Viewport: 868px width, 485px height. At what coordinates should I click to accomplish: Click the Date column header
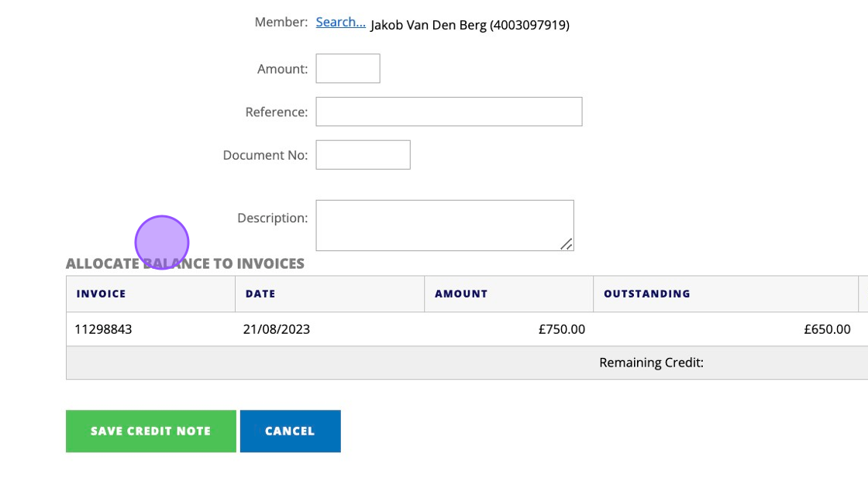[260, 294]
